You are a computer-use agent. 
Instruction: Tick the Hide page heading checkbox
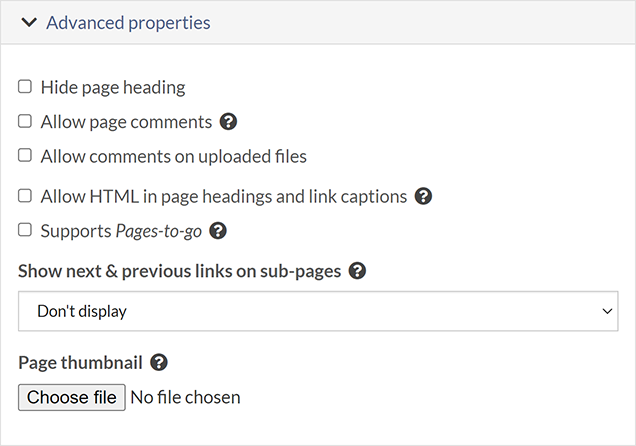click(x=25, y=87)
